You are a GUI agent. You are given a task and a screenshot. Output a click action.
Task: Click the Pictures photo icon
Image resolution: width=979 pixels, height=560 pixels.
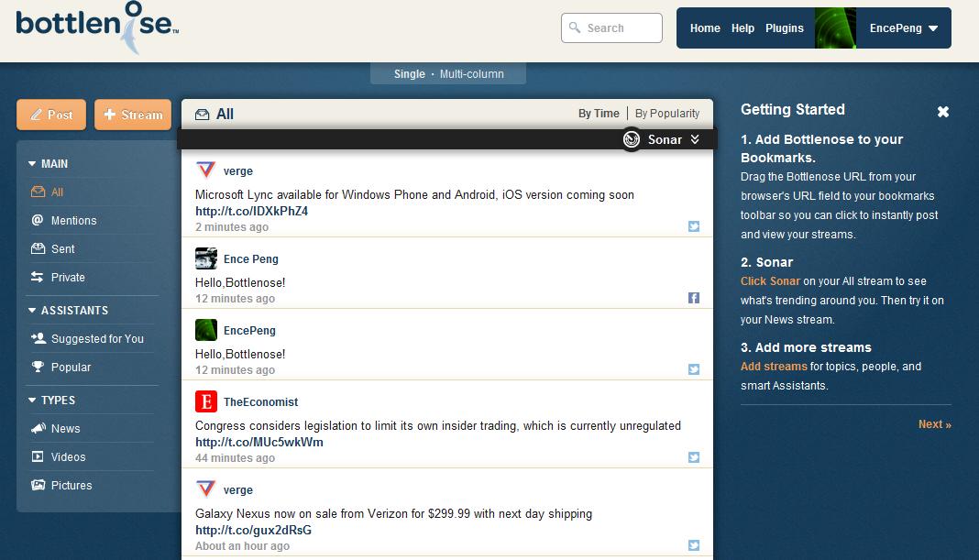pos(38,485)
